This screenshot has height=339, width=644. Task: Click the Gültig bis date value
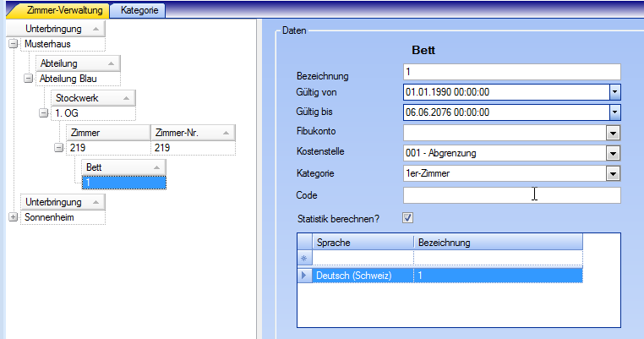coord(447,112)
